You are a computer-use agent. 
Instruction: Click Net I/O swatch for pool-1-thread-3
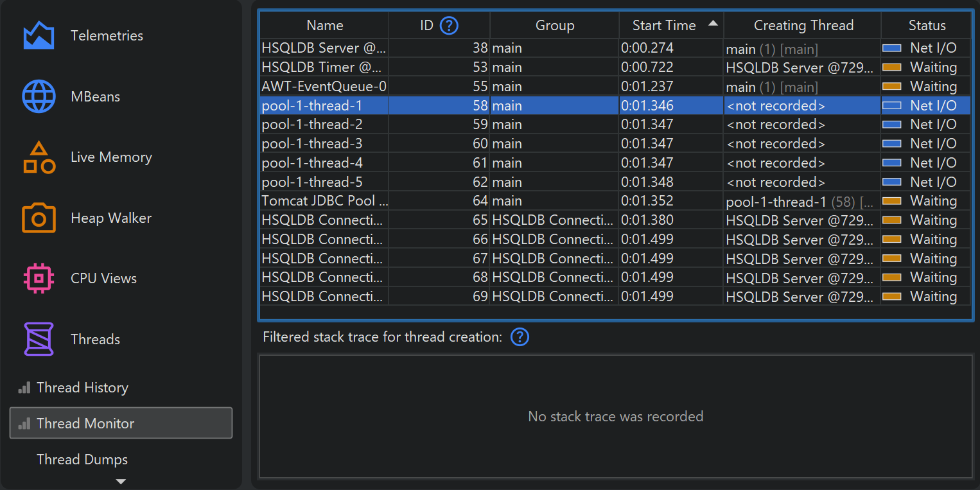891,144
